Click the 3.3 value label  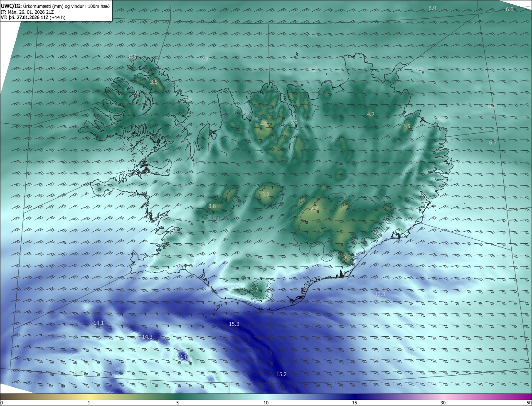[x=347, y=258]
